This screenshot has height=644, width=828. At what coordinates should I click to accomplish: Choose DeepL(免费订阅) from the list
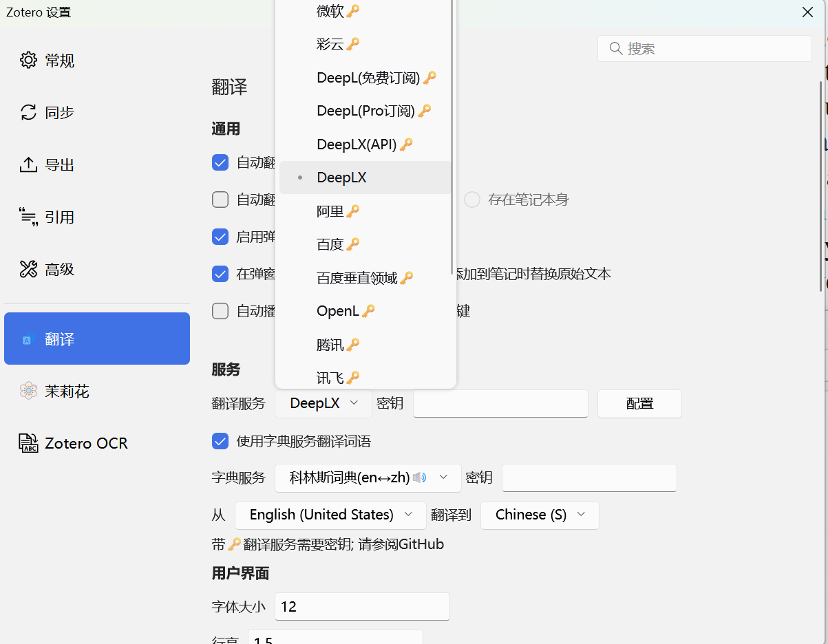click(x=365, y=78)
